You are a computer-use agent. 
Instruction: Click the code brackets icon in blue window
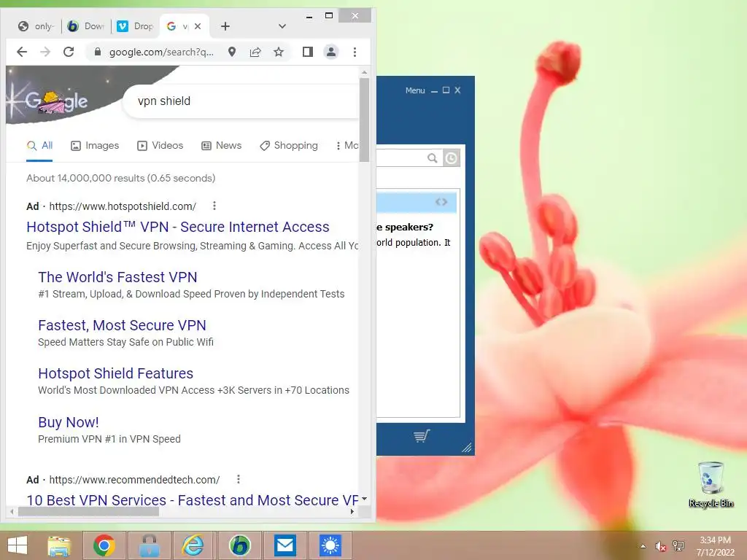[x=441, y=202]
